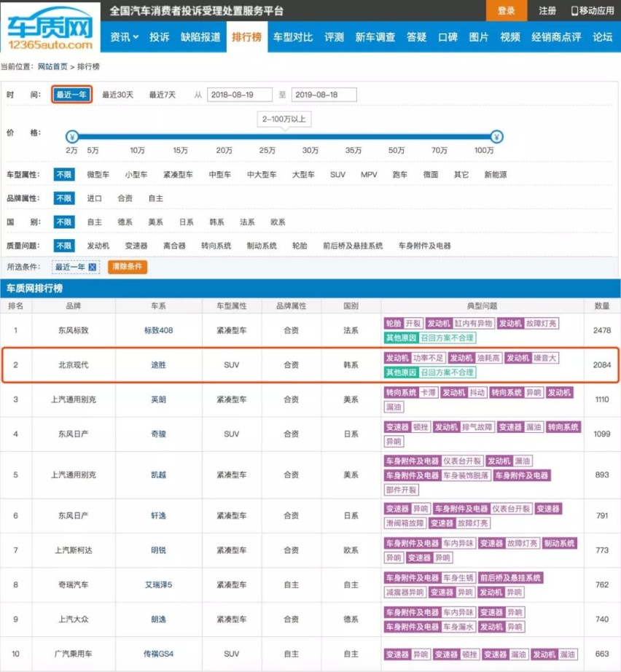This screenshot has width=621, height=672.
Task: Filter country by 德系
Action: [125, 222]
